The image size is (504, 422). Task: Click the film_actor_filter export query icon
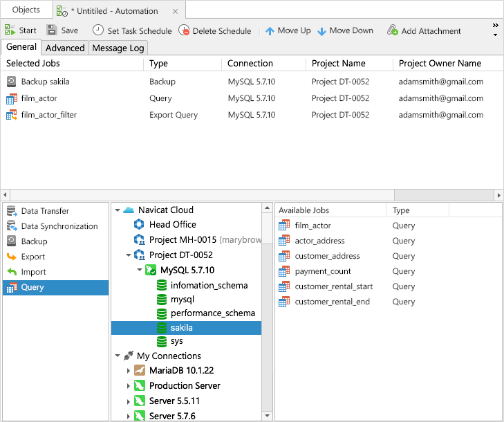tap(12, 115)
